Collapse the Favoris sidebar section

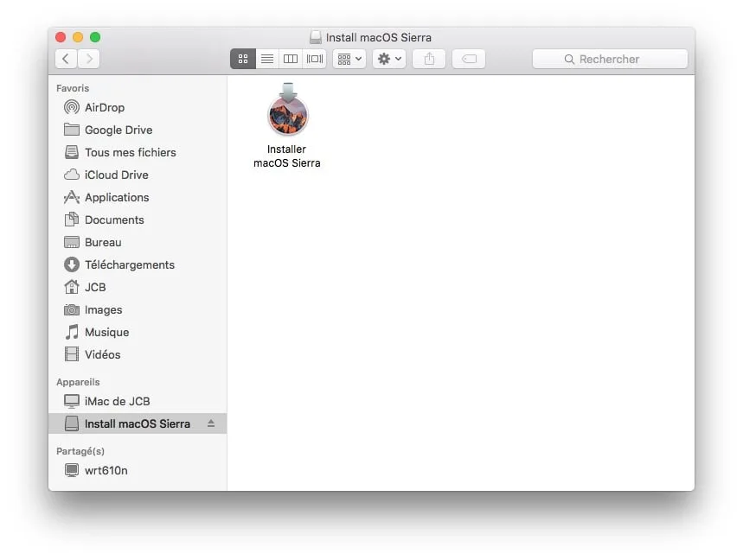[x=72, y=88]
